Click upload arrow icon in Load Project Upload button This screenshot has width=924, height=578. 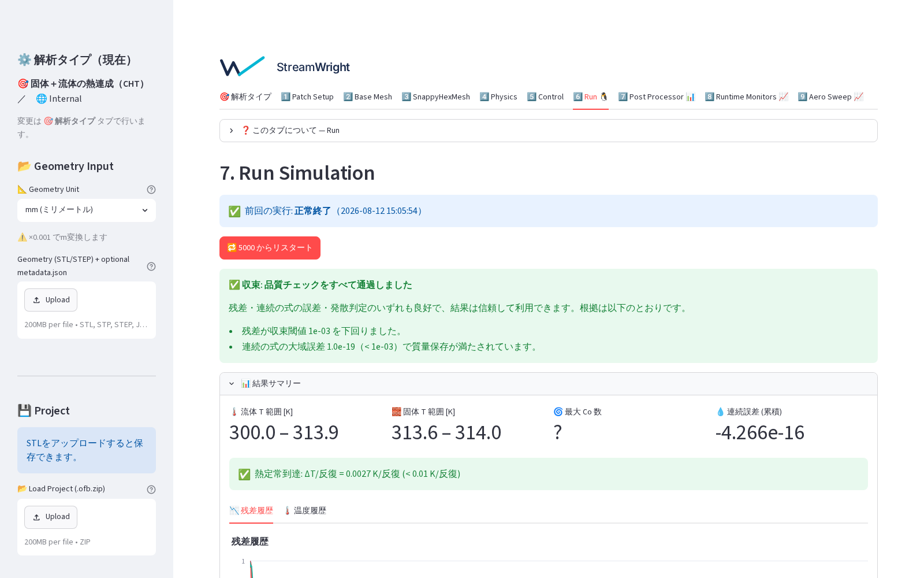[36, 517]
